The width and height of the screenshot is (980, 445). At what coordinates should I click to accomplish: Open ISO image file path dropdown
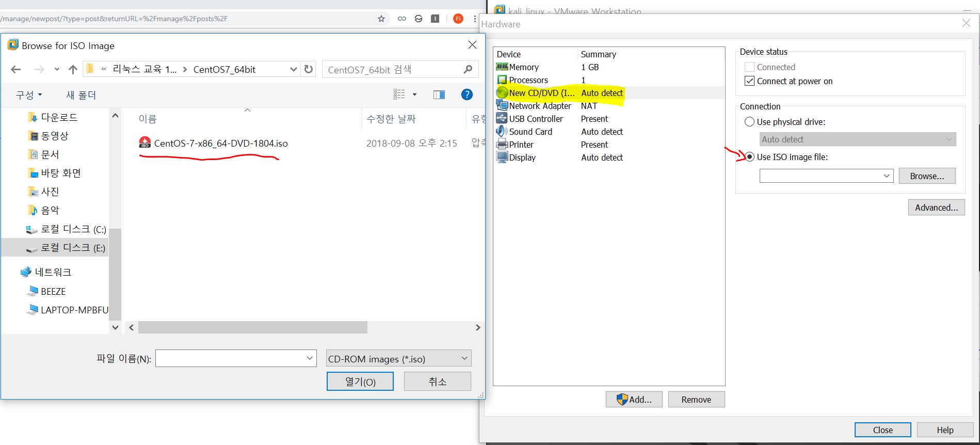(x=887, y=176)
